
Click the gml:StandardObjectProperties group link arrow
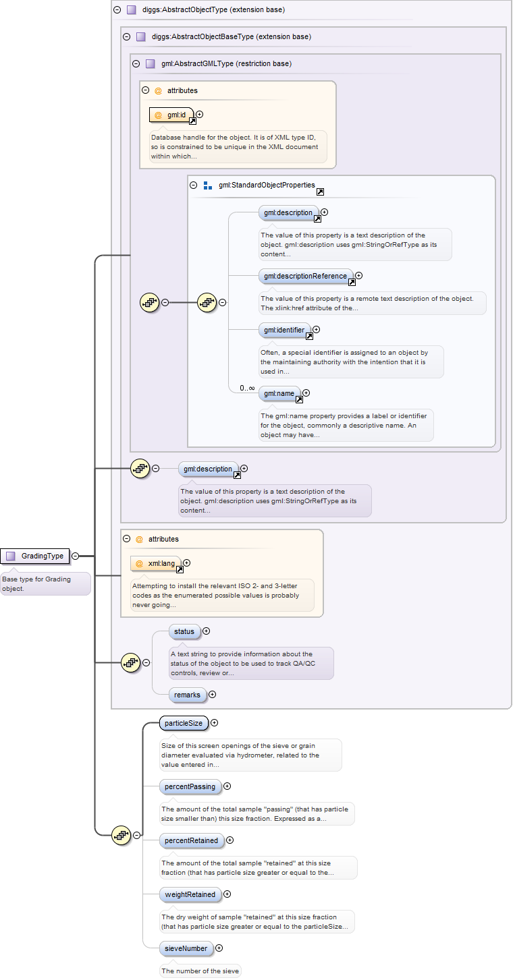pyautogui.click(x=320, y=192)
